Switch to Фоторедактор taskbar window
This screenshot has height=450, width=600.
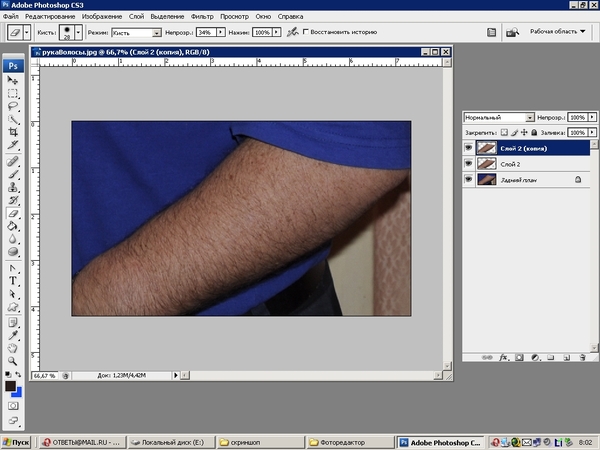[x=346, y=441]
